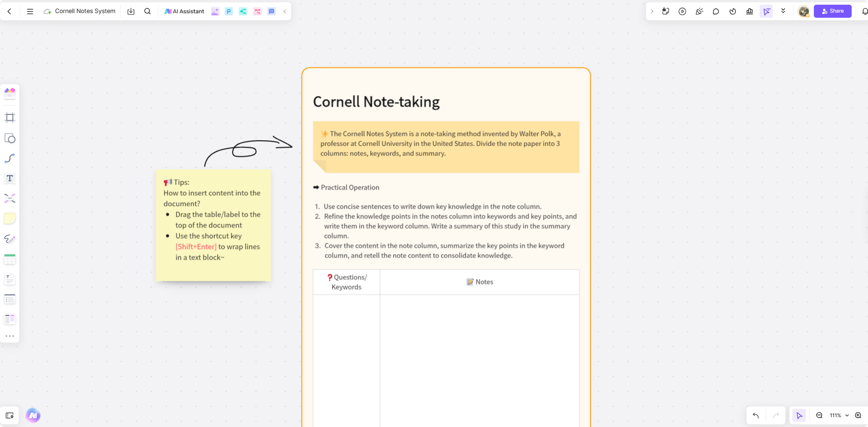Click the red [Shift+Enter] text

[196, 247]
